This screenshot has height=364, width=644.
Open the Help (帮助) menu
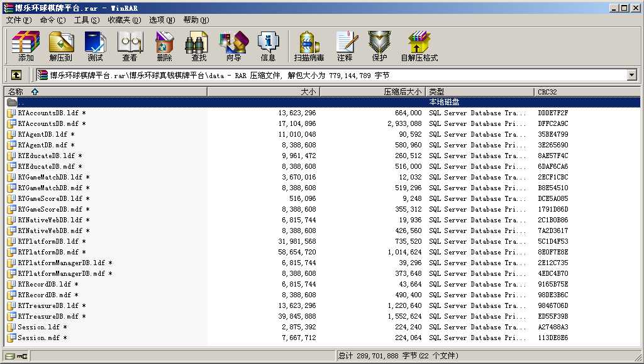click(196, 20)
